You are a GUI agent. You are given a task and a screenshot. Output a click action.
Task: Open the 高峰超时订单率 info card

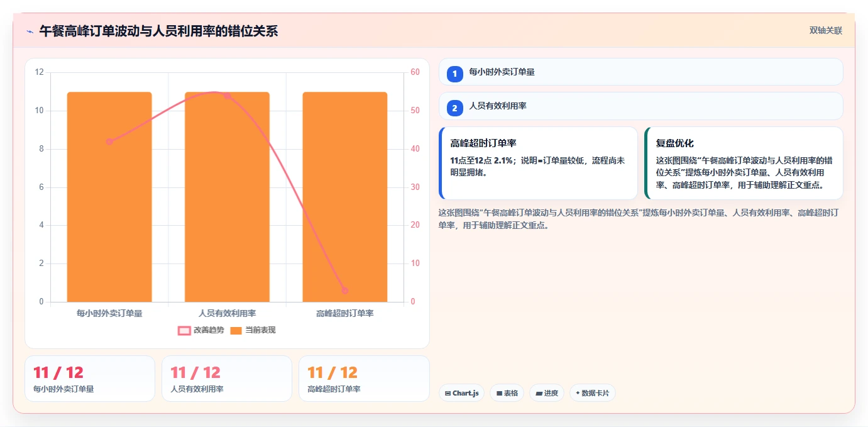click(x=538, y=163)
